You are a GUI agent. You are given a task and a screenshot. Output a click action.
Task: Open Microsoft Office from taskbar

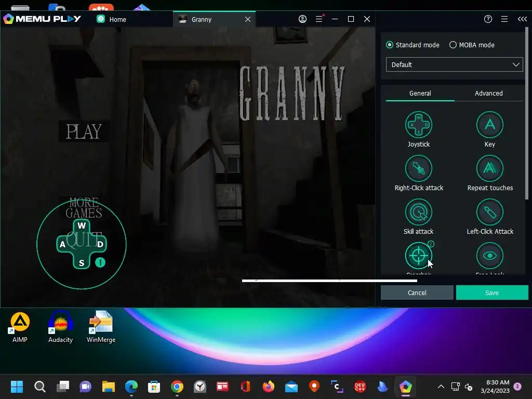point(245,387)
